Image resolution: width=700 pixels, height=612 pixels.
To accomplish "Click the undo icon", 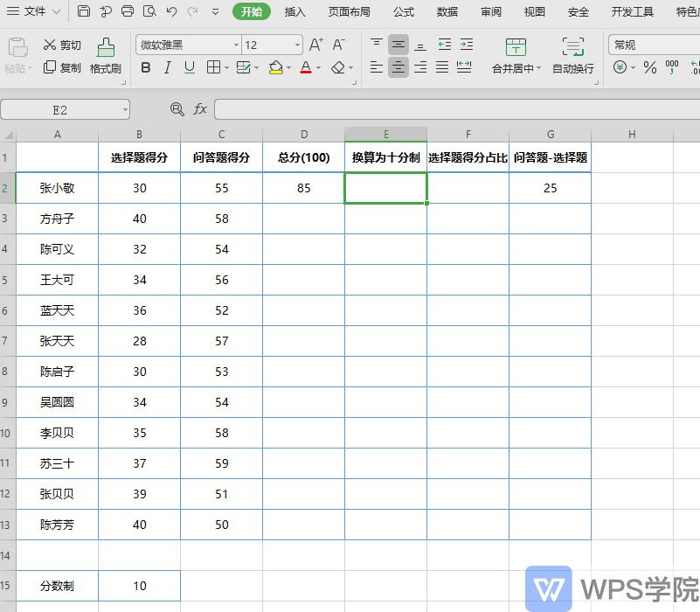I will 170,10.
